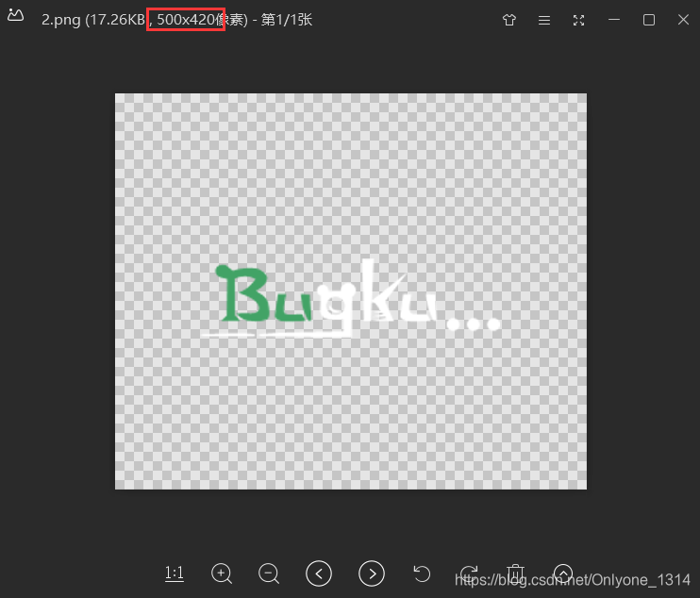
Task: Minimize the image viewer window
Action: click(614, 20)
